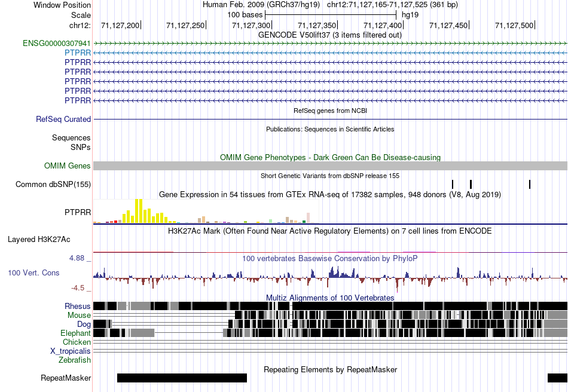Open the RefSeq genes from NCBI title
568x392 pixels.
[x=330, y=111]
